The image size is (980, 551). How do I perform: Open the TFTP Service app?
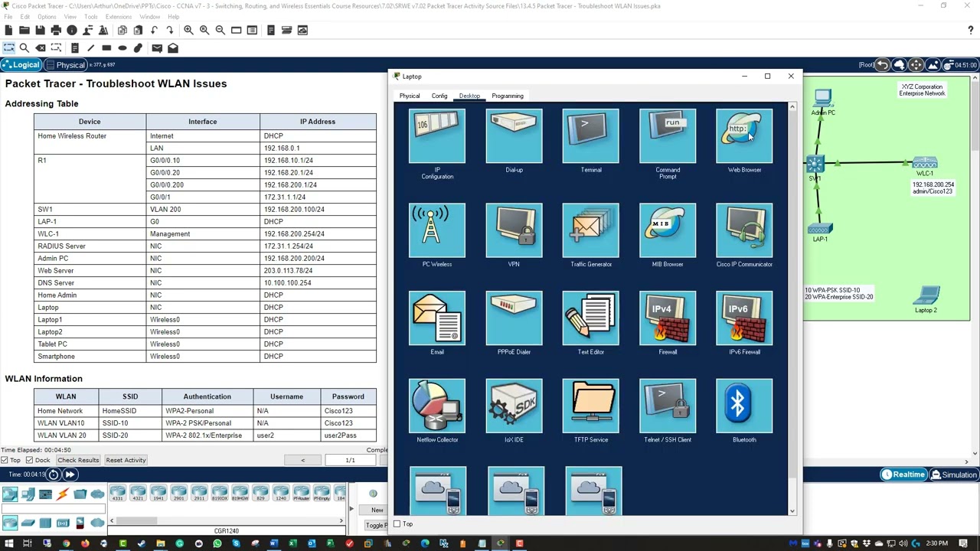point(591,406)
